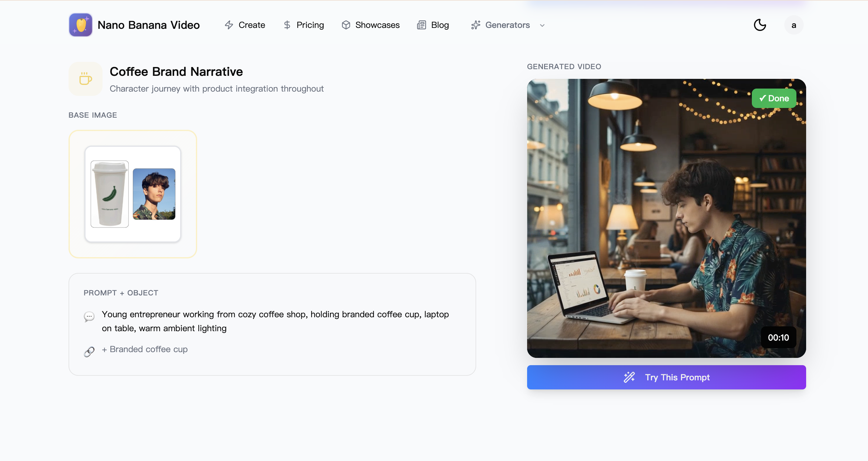Toggle dark mode with the moon icon
This screenshot has width=868, height=461.
[x=760, y=25]
